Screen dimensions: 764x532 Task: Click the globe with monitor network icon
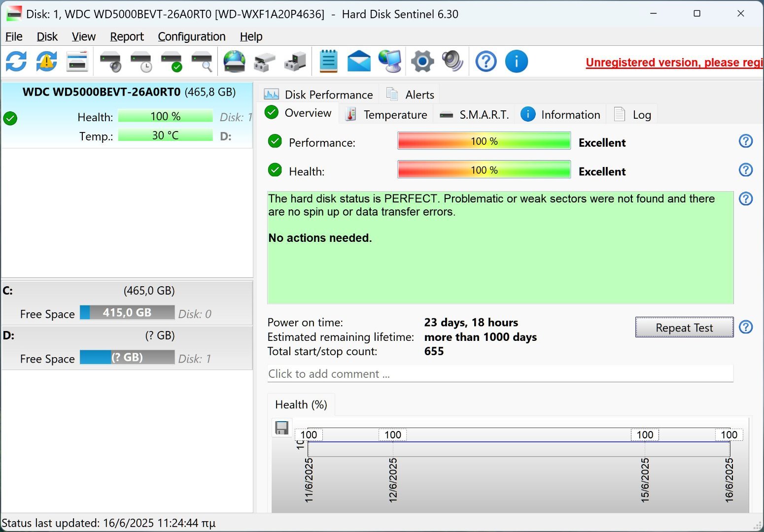(x=389, y=62)
